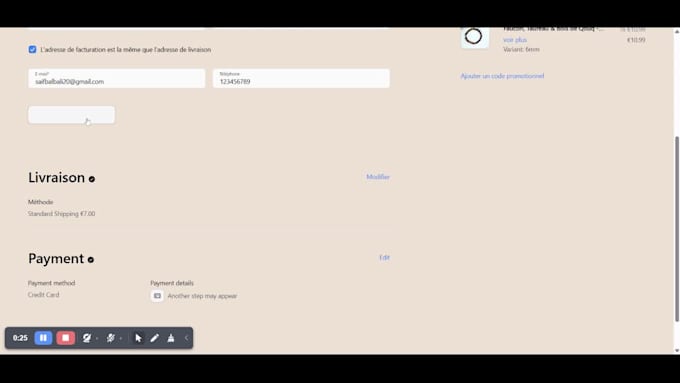680x383 pixels.
Task: Click the page vertical scrollbar thumb
Action: coord(677,229)
